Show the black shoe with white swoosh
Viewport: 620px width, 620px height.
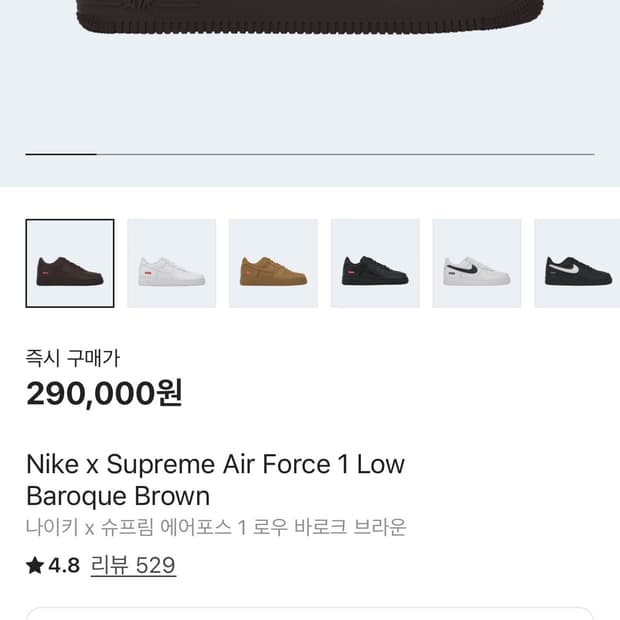[x=577, y=264]
